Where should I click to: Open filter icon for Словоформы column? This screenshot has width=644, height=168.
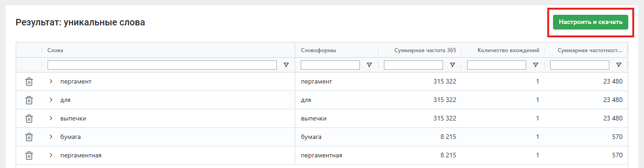coord(369,65)
